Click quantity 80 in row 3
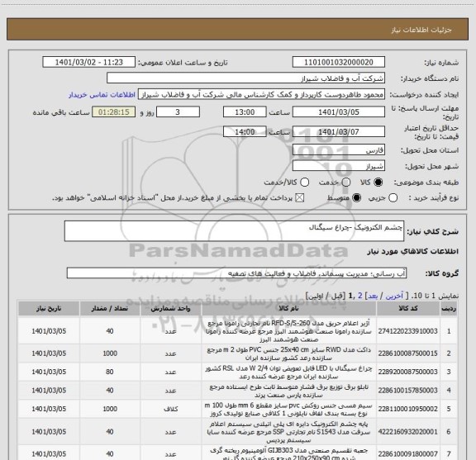Screen dimensions: 476x460 [110, 372]
